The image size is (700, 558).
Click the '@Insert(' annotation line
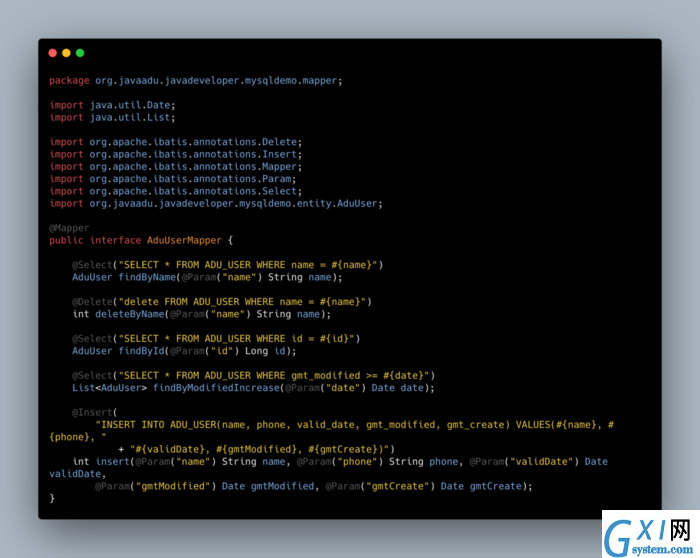(x=95, y=412)
